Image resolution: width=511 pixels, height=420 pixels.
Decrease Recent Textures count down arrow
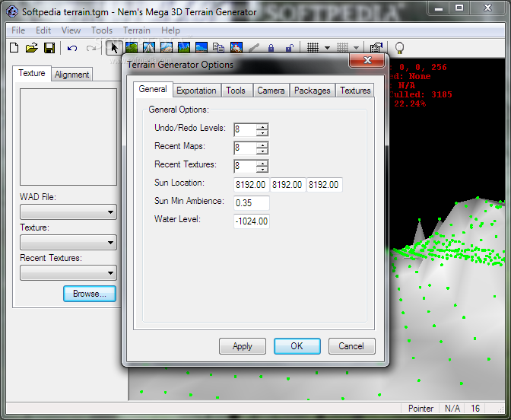tap(262, 169)
